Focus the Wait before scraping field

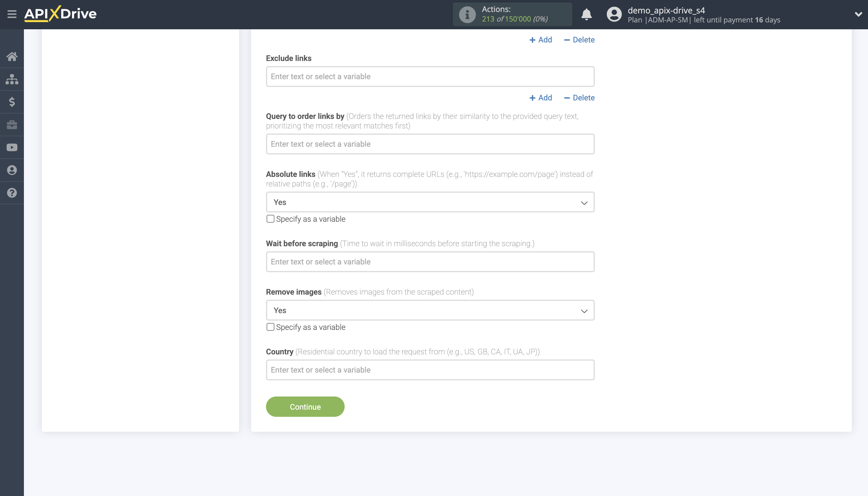click(x=430, y=262)
